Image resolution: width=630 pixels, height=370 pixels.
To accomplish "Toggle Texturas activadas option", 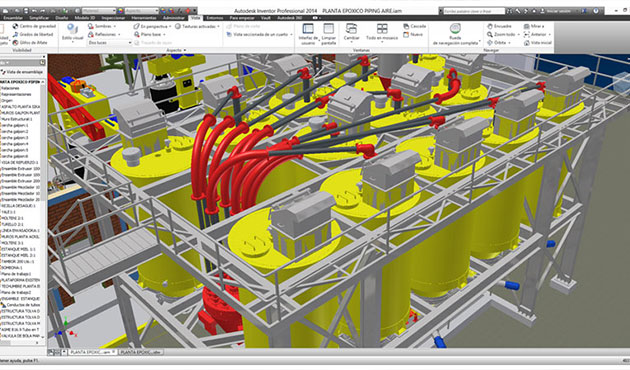I will click(197, 26).
